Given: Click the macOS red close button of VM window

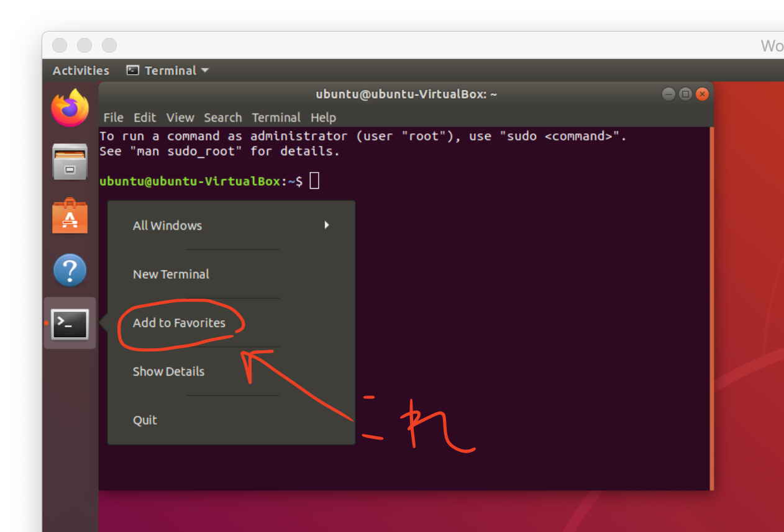Looking at the screenshot, I should (60, 45).
